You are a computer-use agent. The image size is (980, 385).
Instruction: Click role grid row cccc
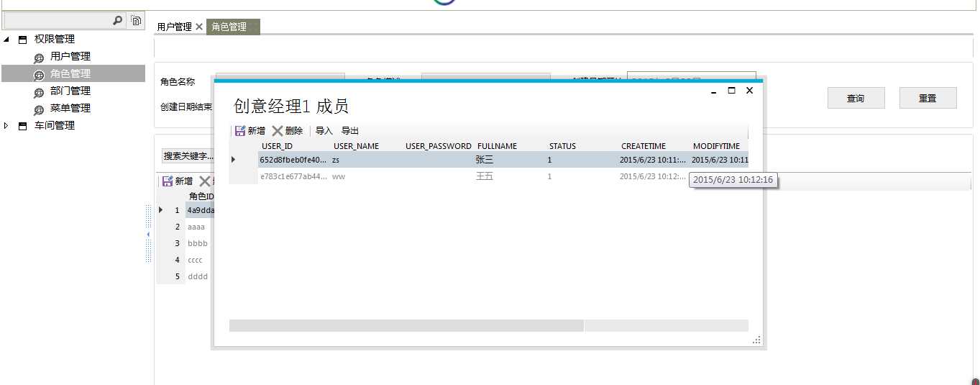click(195, 260)
